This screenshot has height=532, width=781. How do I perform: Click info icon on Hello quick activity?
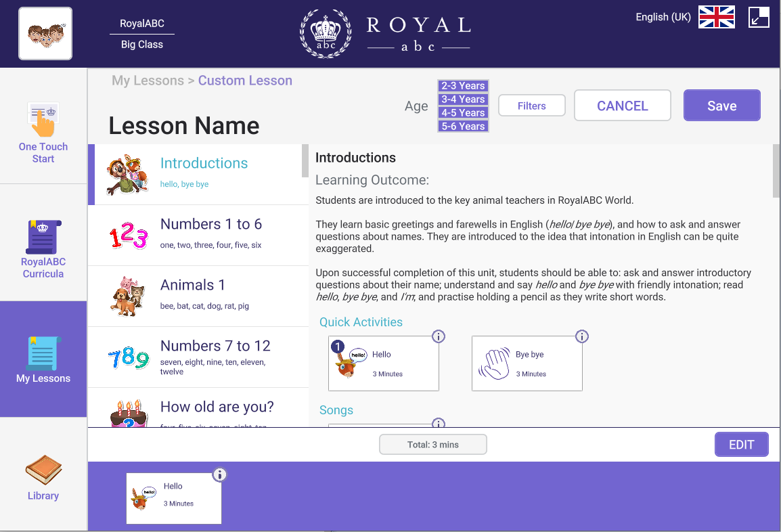tap(439, 336)
